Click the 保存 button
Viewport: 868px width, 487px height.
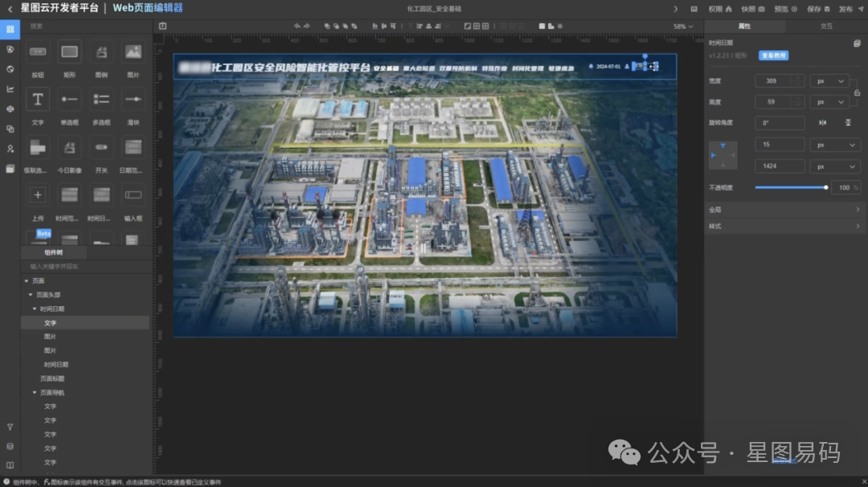coord(818,9)
